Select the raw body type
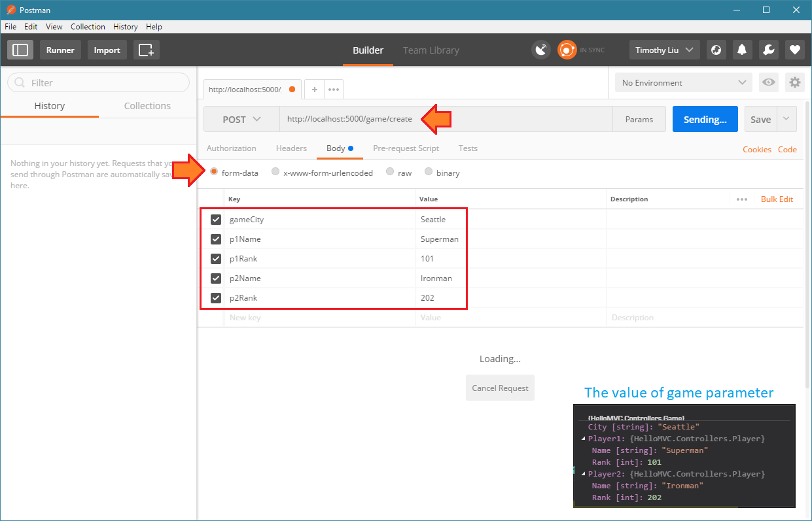 (x=390, y=172)
